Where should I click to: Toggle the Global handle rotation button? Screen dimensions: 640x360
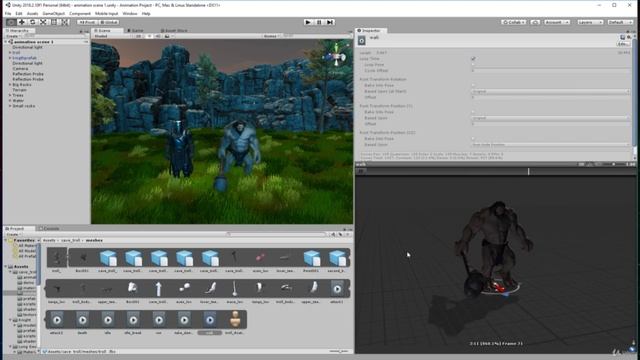coord(109,22)
